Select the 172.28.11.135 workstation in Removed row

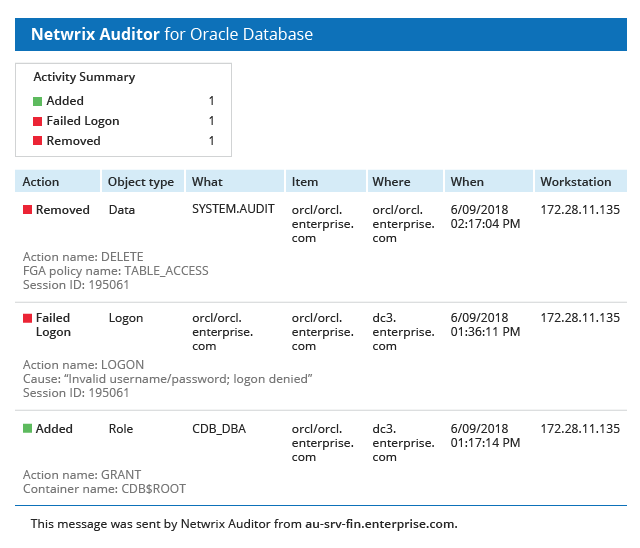[580, 210]
